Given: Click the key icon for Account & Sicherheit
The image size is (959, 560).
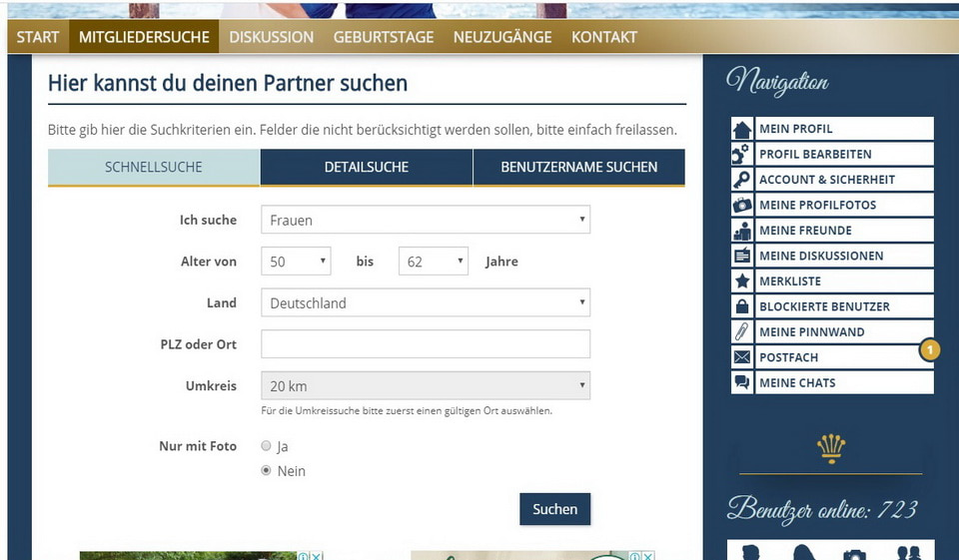Looking at the screenshot, I should (742, 180).
